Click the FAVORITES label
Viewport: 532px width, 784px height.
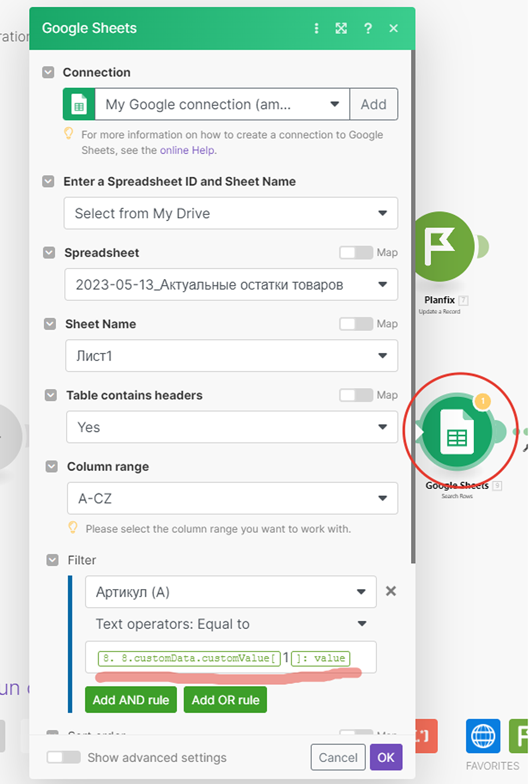tap(493, 766)
